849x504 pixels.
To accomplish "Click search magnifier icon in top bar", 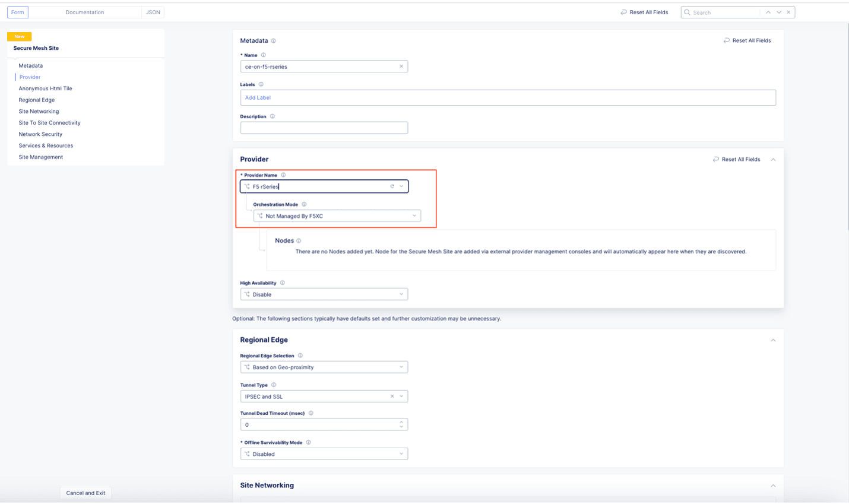I will coord(688,12).
